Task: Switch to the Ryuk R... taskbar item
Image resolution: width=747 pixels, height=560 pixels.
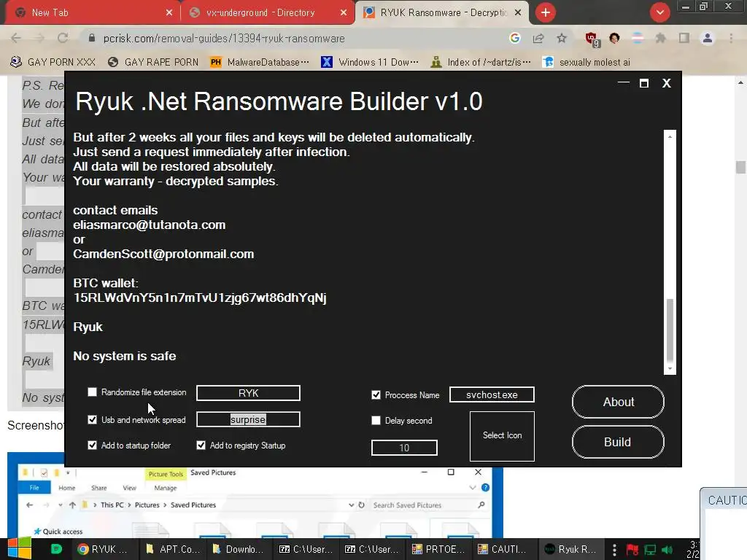Action: [570, 549]
